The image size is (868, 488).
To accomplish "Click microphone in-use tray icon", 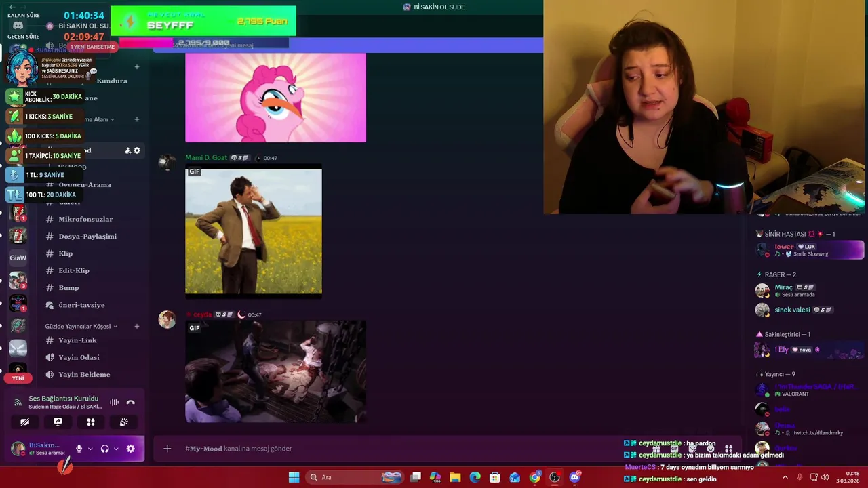I will coord(800,477).
